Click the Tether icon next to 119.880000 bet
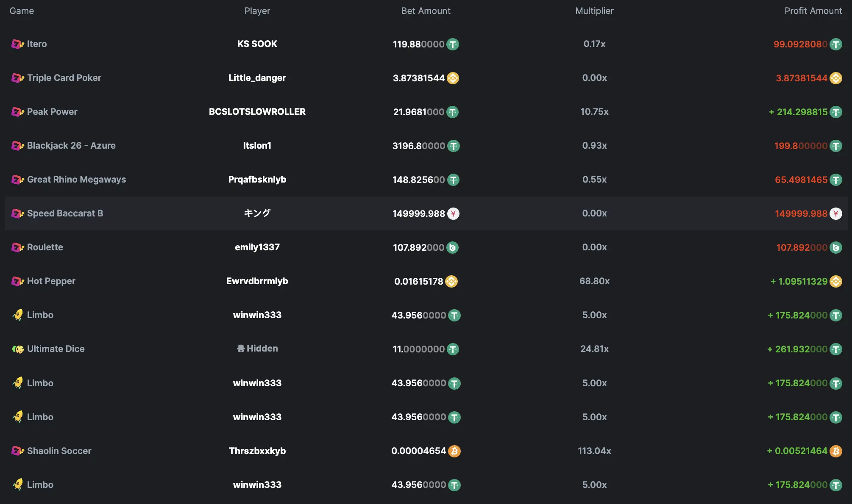 click(453, 44)
